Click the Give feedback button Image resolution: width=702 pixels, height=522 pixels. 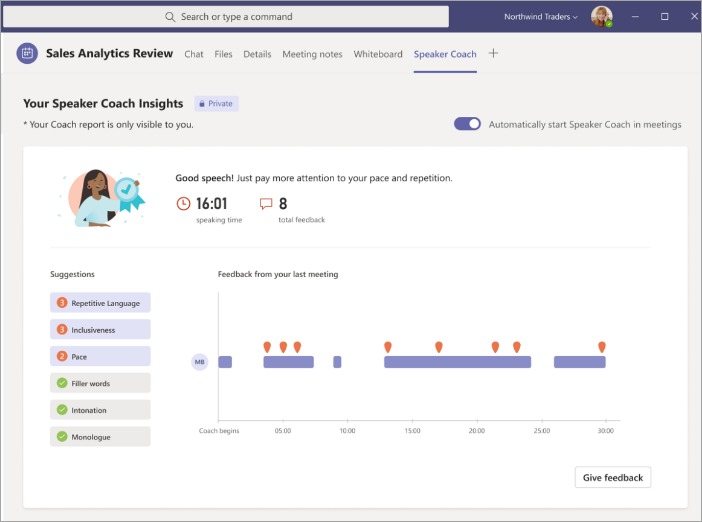(x=612, y=478)
